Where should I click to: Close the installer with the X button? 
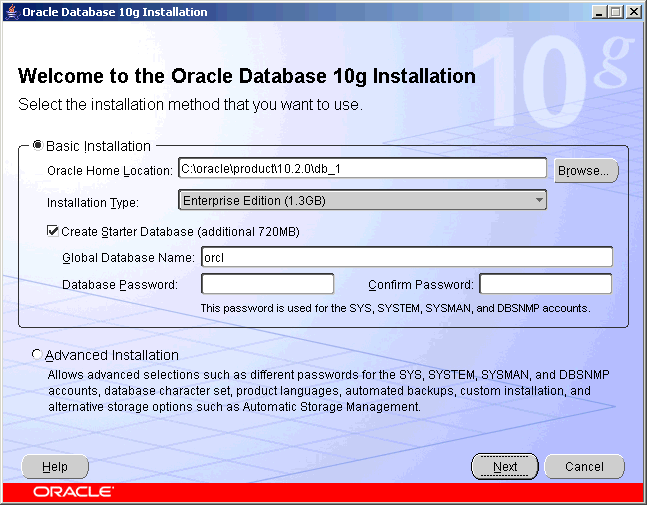[x=632, y=12]
